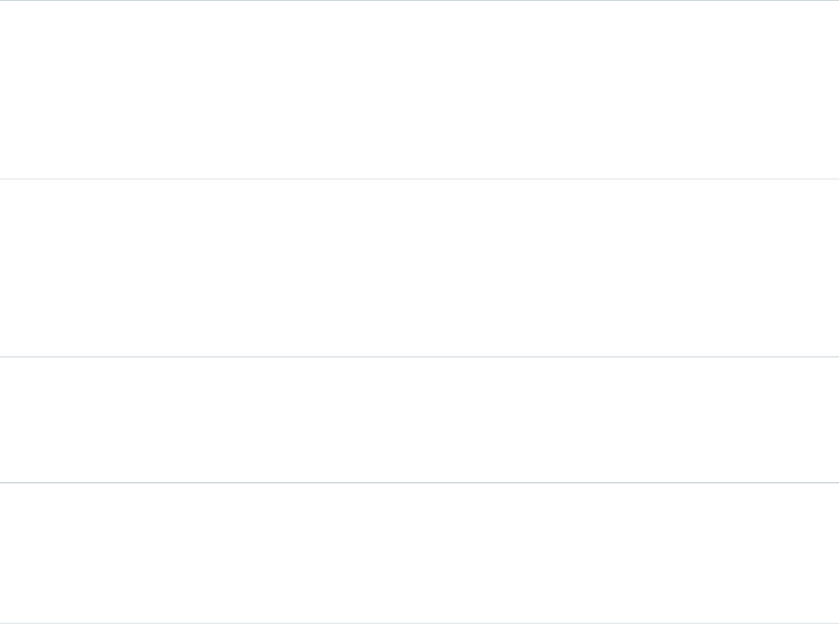Click the divider line below first row

click(420, 179)
